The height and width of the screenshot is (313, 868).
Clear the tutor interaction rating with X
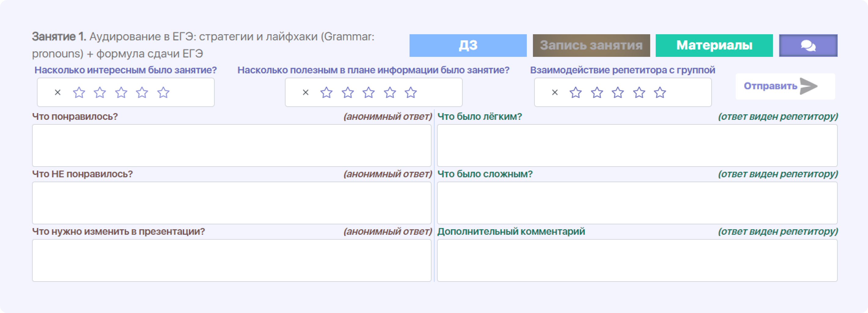555,92
